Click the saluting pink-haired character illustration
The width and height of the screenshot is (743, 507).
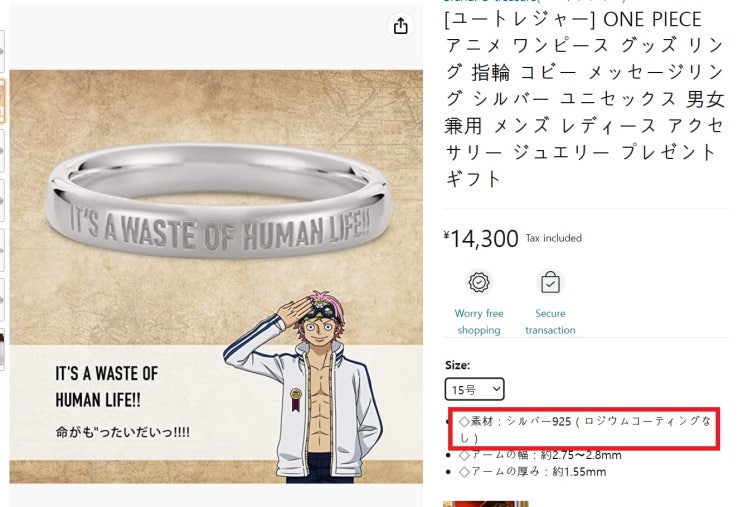(x=308, y=387)
